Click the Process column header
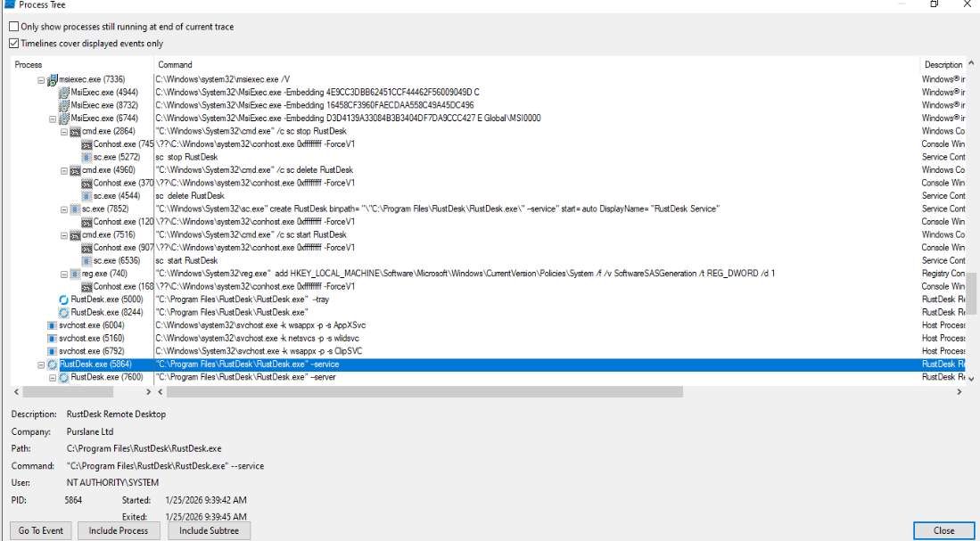This screenshot has height=541, width=980. point(83,65)
